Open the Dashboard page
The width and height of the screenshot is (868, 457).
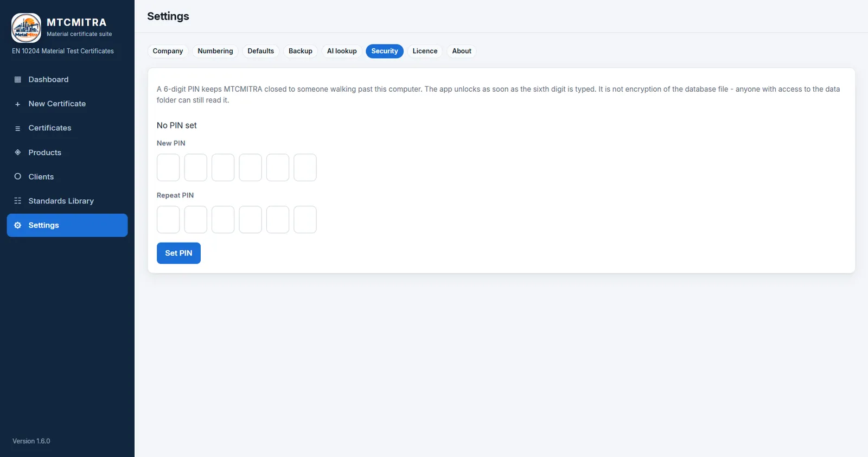[x=67, y=80]
